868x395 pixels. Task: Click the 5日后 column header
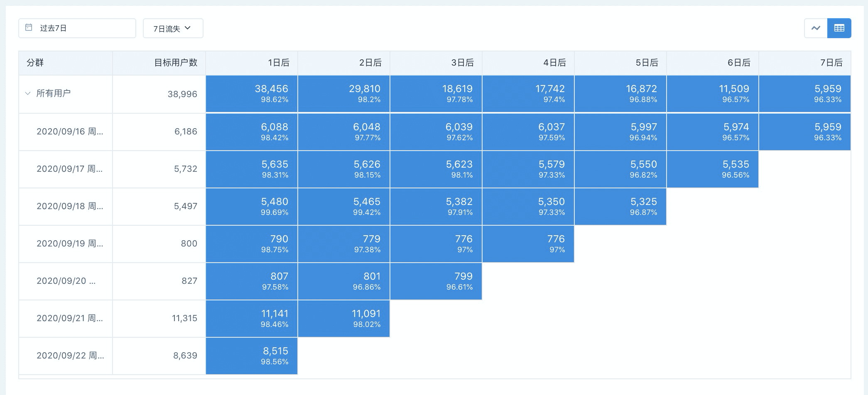pyautogui.click(x=620, y=63)
